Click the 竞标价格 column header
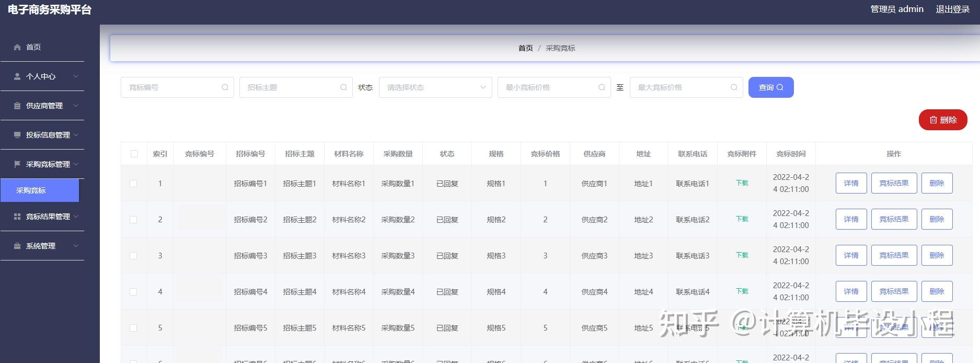Screen dimensions: 980x363 coord(545,154)
